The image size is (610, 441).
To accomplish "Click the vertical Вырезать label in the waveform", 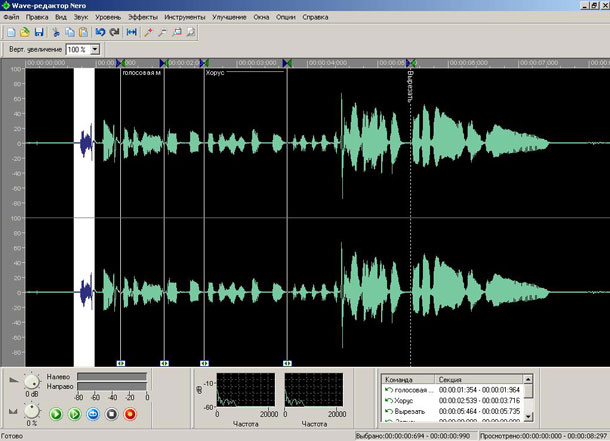I will (410, 86).
